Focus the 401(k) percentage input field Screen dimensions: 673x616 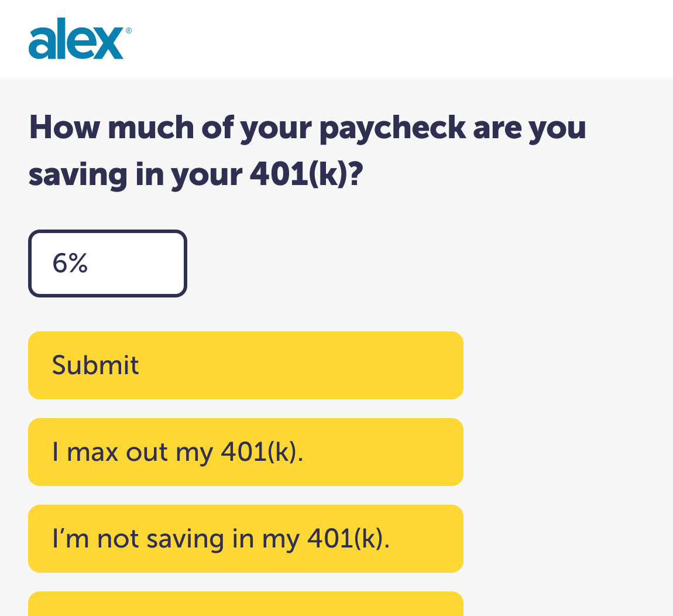tap(108, 263)
